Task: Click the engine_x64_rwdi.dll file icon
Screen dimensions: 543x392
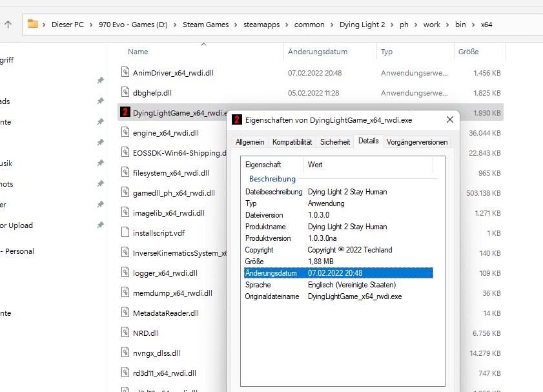Action: point(125,132)
